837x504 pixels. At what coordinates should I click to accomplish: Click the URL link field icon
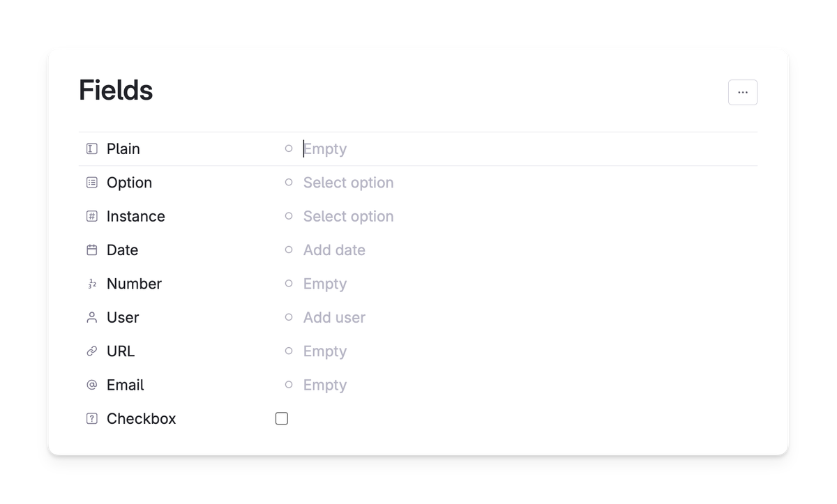pyautogui.click(x=91, y=351)
